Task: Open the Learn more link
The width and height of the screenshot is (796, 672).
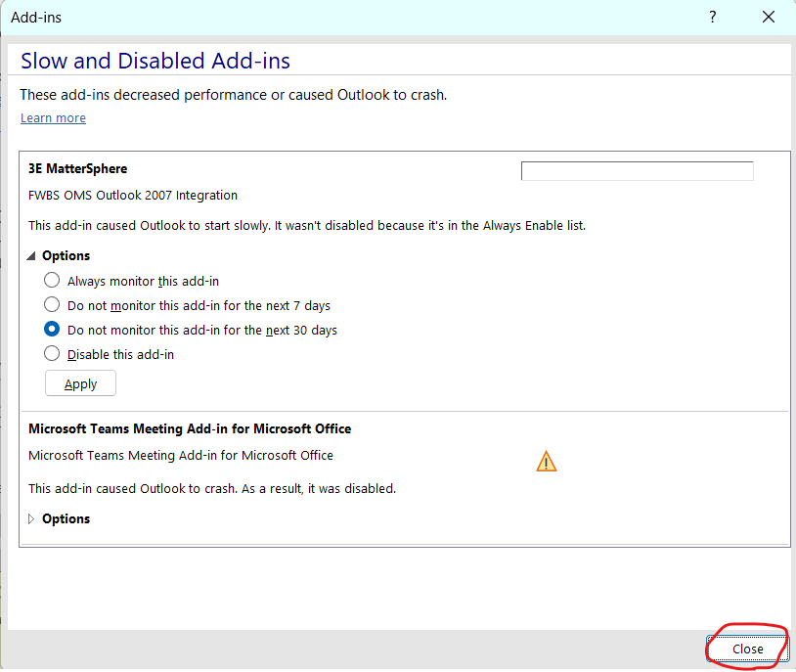Action: [54, 117]
